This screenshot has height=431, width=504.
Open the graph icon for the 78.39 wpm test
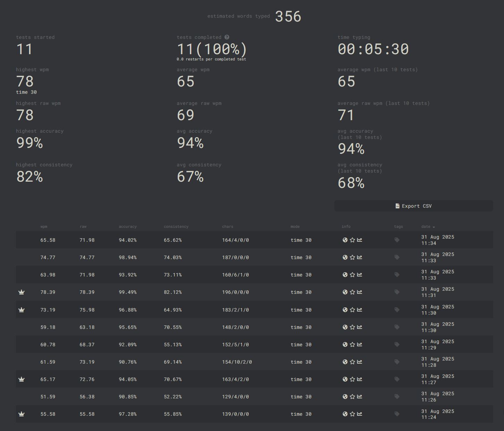pyautogui.click(x=360, y=292)
